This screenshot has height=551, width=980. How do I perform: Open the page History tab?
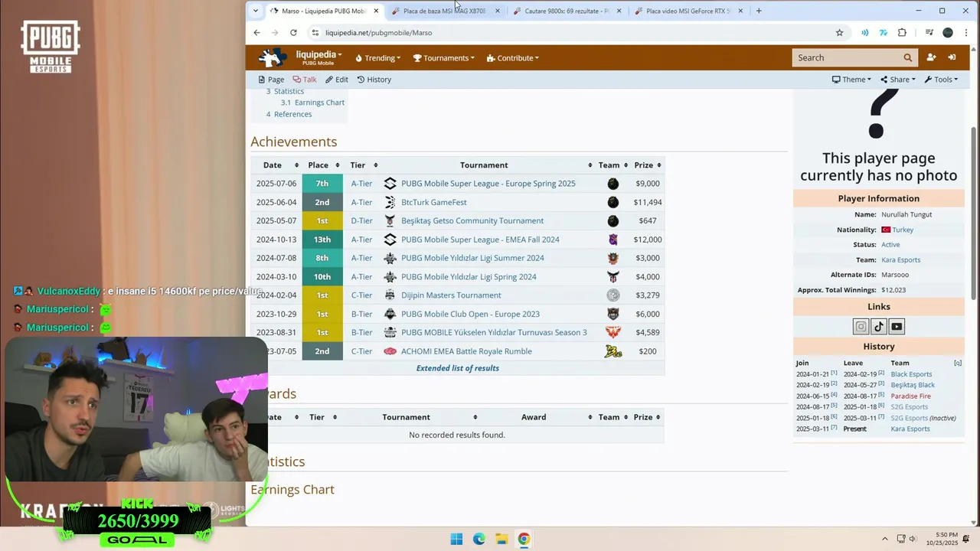(x=374, y=80)
